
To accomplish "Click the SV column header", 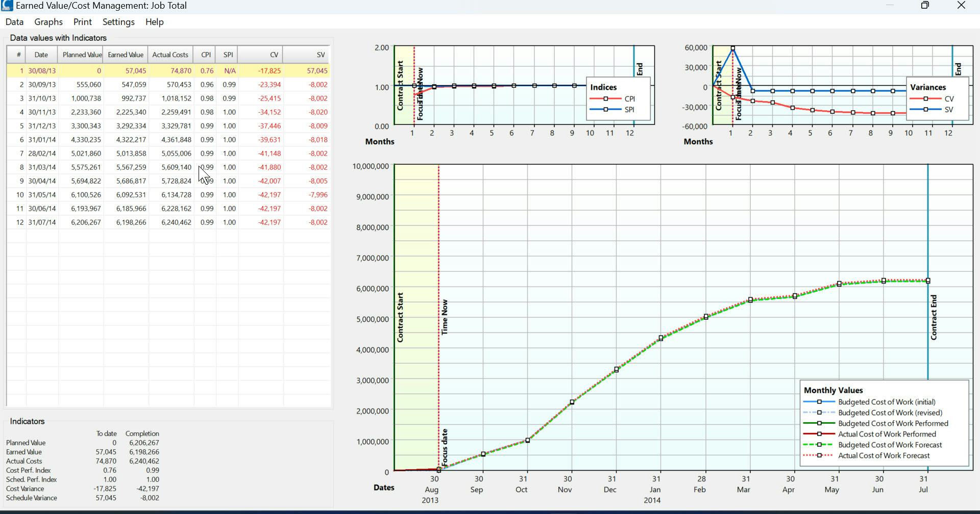I will 306,55.
